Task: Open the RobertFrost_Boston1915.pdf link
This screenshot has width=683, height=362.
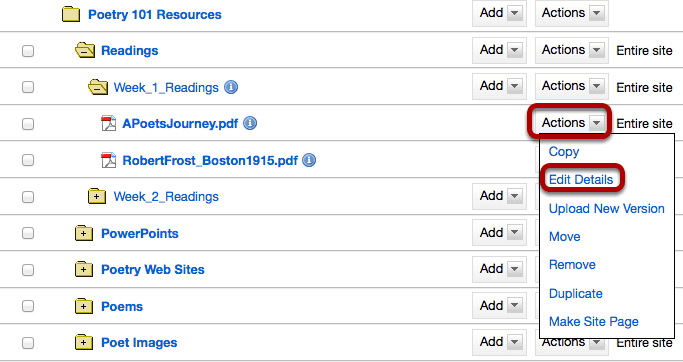Action: coord(210,160)
